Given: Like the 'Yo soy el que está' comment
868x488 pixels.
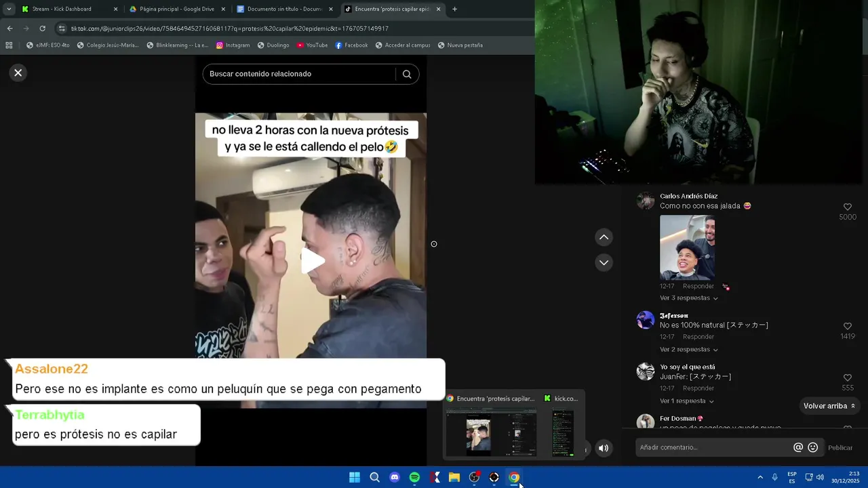Looking at the screenshot, I should (x=847, y=378).
